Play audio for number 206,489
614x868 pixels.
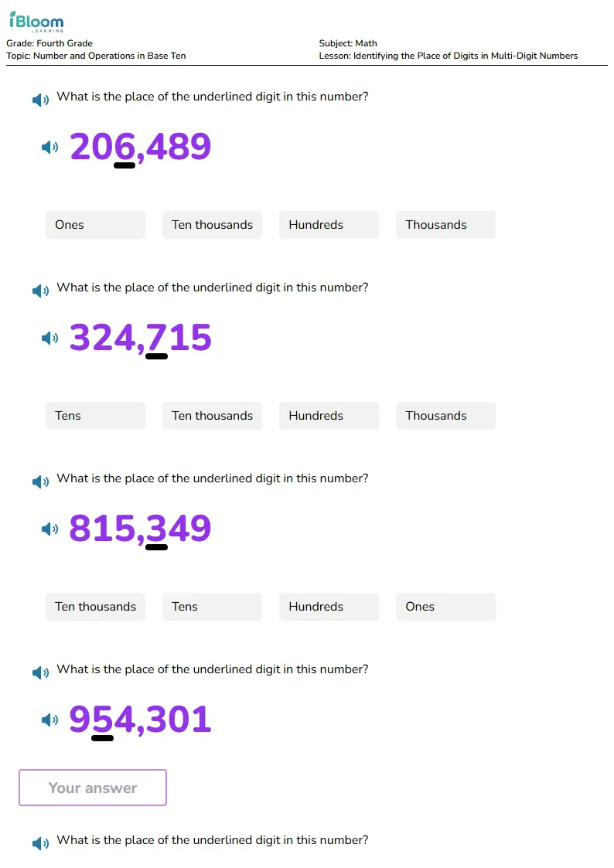[x=49, y=147]
